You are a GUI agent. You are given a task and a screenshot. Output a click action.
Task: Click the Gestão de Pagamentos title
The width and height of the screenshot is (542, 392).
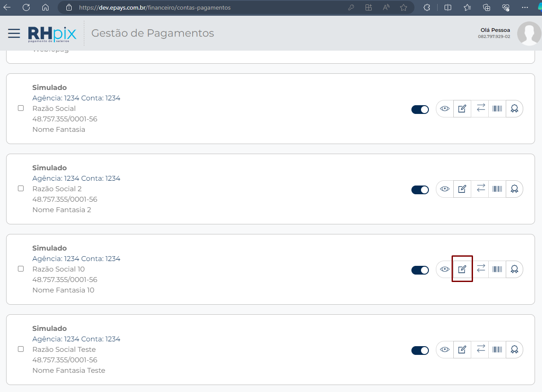click(152, 33)
